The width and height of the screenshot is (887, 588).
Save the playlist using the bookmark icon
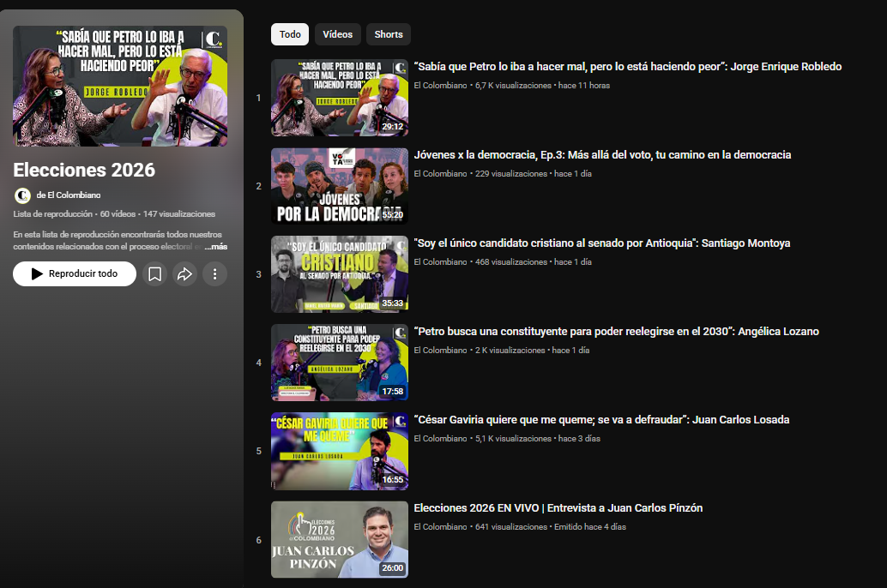coord(155,273)
